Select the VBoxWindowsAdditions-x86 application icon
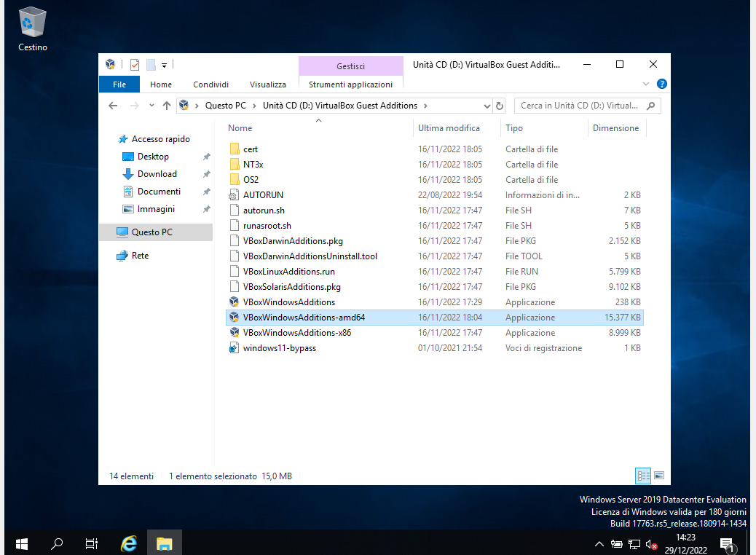The height and width of the screenshot is (555, 756). point(235,333)
